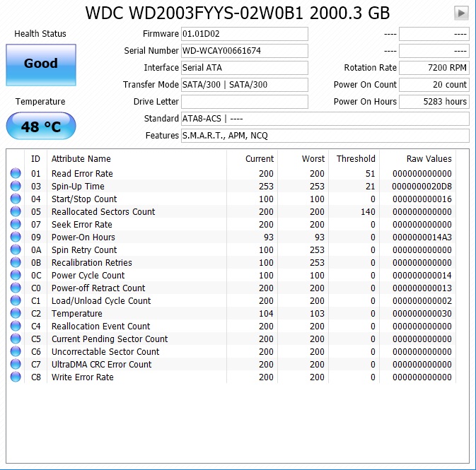Click the empty Drive Letter field
Screen dimensions: 476x470
pos(245,102)
